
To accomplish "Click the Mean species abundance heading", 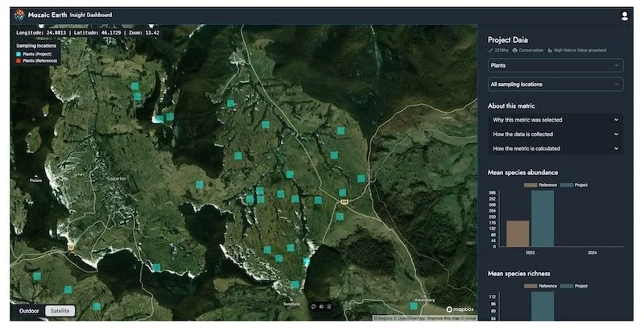I will click(522, 172).
